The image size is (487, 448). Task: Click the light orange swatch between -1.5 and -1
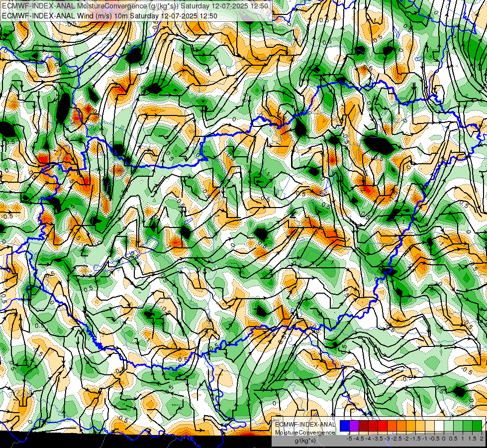420,426
